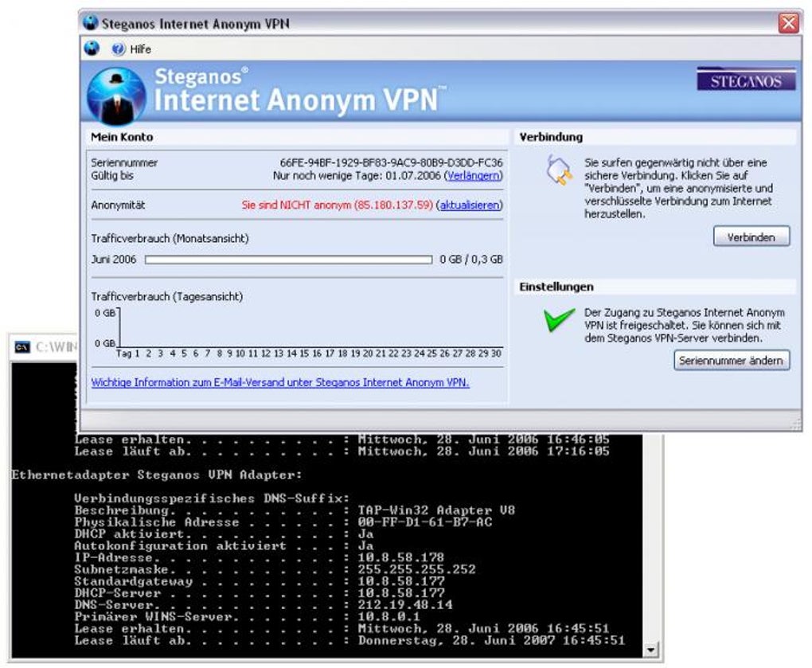Screen dimensions: 812x668
Task: Click 'Donnerstag, 28. Juni 2007 16:45:51' in the console
Action: (x=491, y=641)
